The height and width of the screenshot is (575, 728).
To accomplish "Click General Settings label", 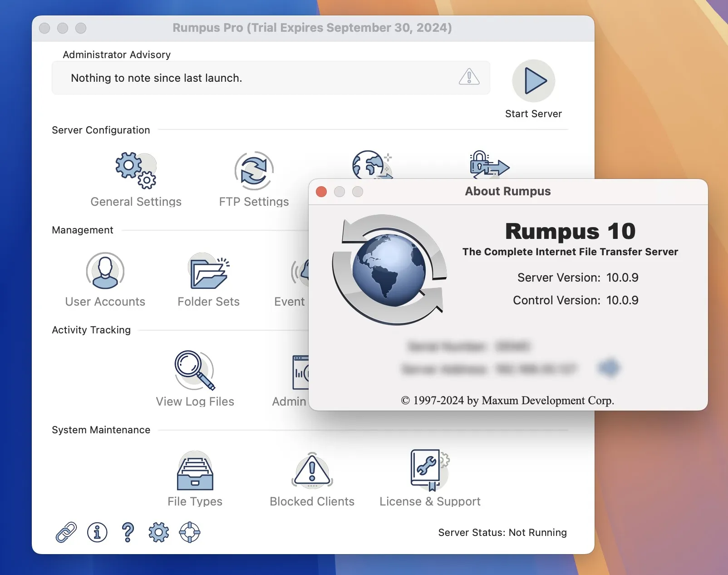I will (136, 202).
